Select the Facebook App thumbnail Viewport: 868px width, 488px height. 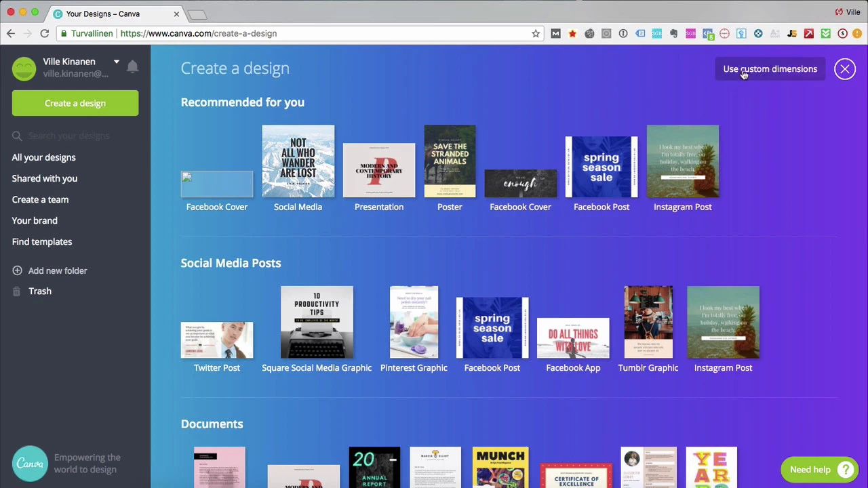(573, 338)
